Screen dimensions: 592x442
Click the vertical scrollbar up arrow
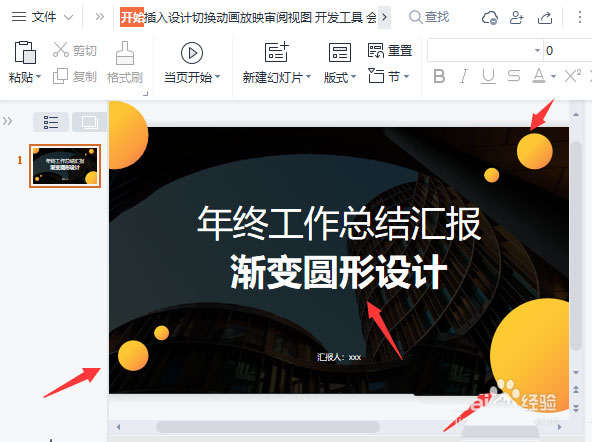click(x=576, y=114)
